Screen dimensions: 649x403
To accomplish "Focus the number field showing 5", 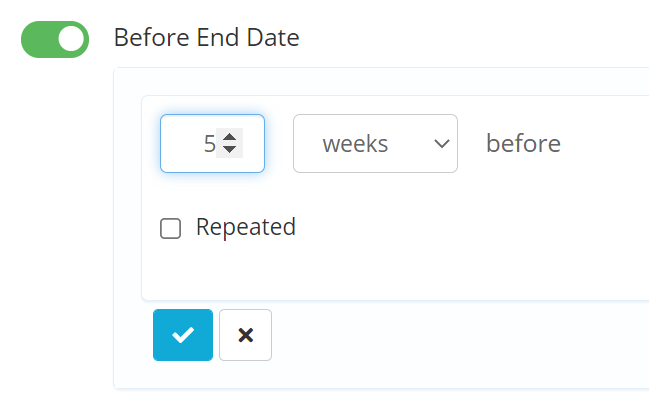I will pyautogui.click(x=190, y=144).
